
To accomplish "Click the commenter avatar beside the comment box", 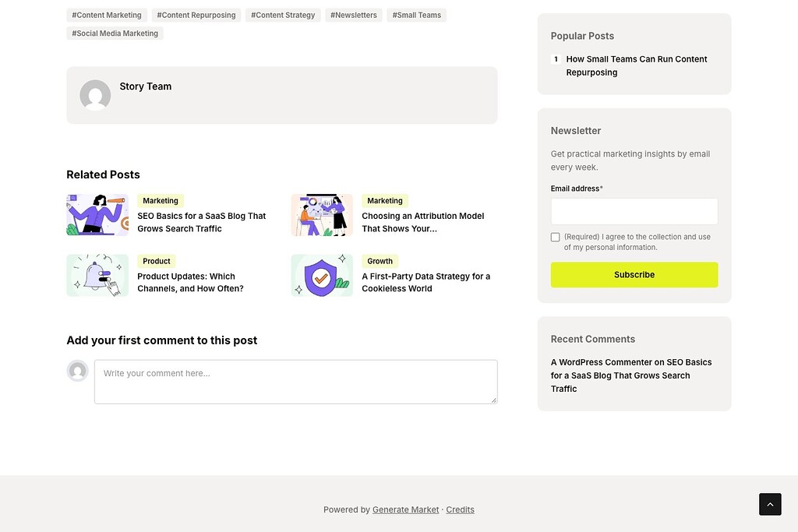I will pos(77,371).
